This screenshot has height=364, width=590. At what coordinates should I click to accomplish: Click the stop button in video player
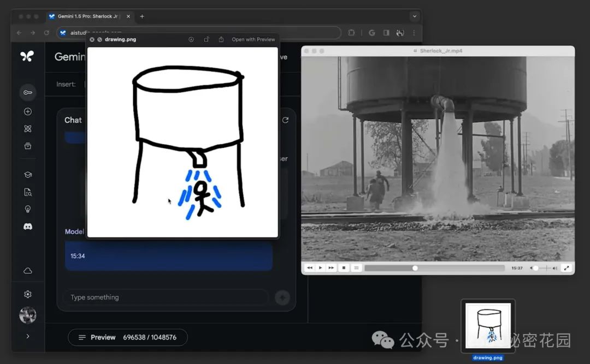[344, 268]
